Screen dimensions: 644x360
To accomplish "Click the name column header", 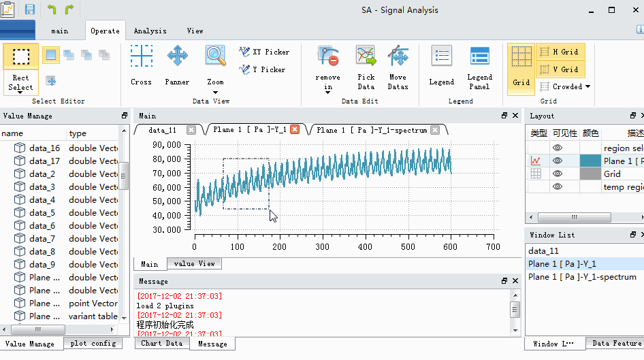I will tap(33, 133).
